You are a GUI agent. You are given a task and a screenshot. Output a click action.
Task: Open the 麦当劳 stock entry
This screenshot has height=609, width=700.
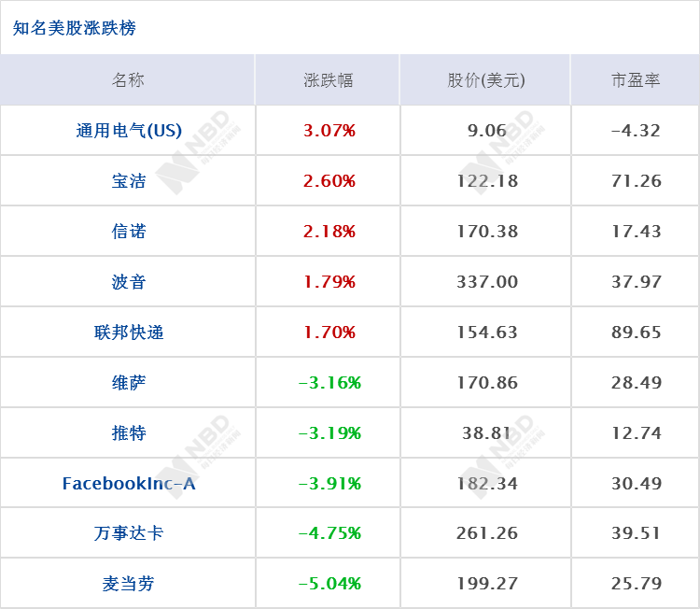[x=129, y=585]
